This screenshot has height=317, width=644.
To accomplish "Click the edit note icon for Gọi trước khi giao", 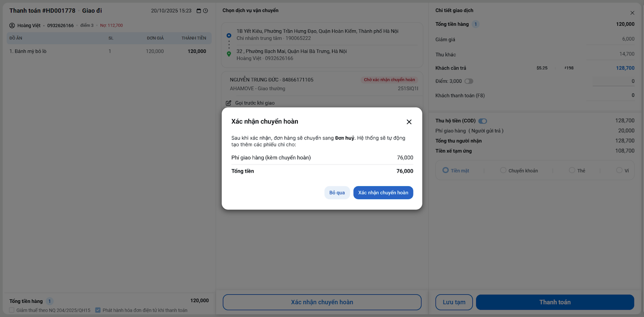I will (x=229, y=103).
